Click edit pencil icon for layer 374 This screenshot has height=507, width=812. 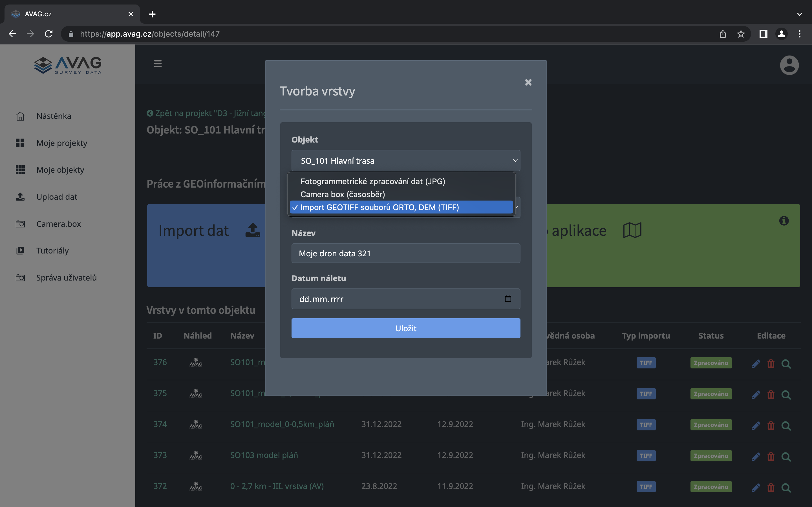click(x=755, y=425)
